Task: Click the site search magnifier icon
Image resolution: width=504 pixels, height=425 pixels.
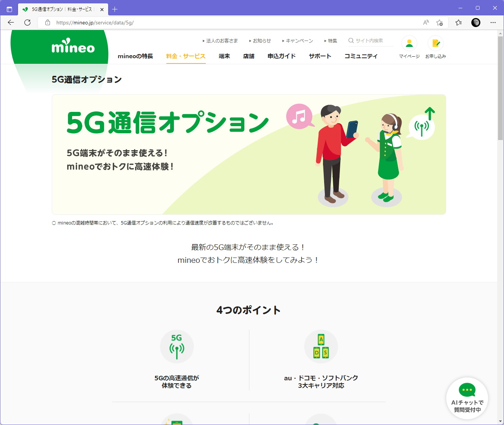Action: pyautogui.click(x=350, y=41)
